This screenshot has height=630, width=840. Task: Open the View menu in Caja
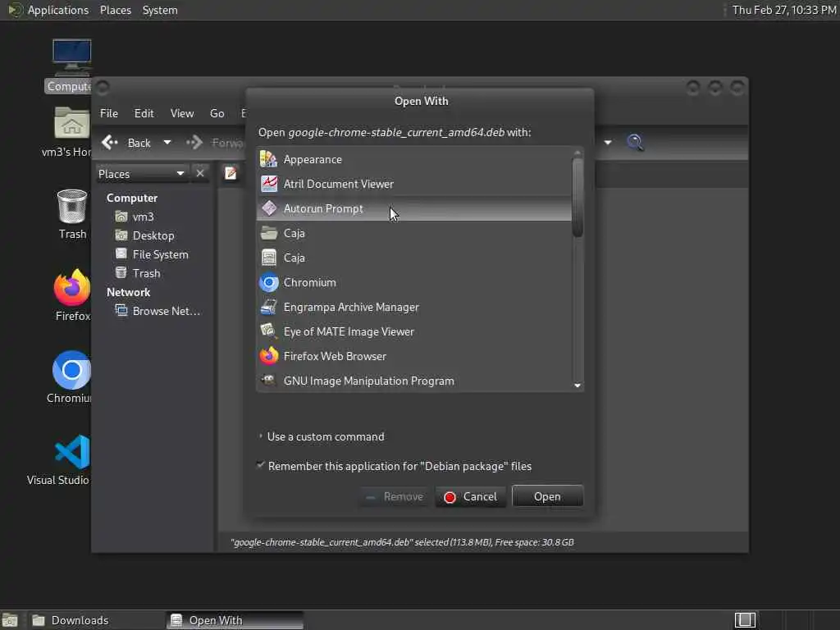(x=182, y=113)
